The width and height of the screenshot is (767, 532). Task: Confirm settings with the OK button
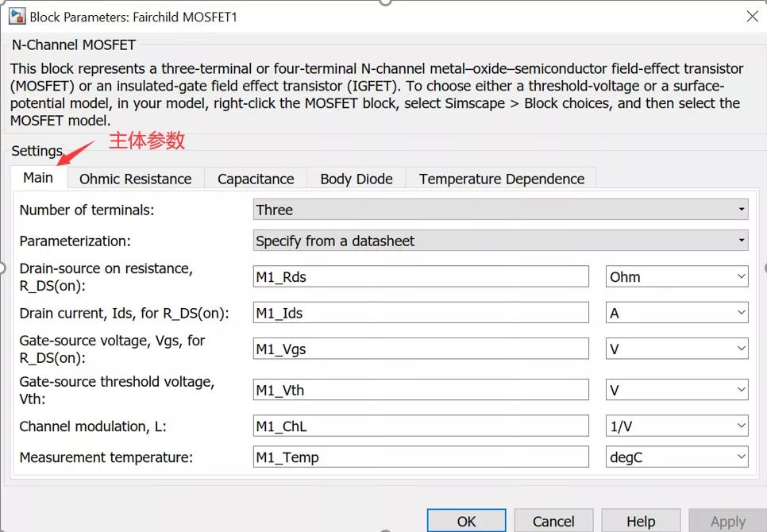coord(465,520)
